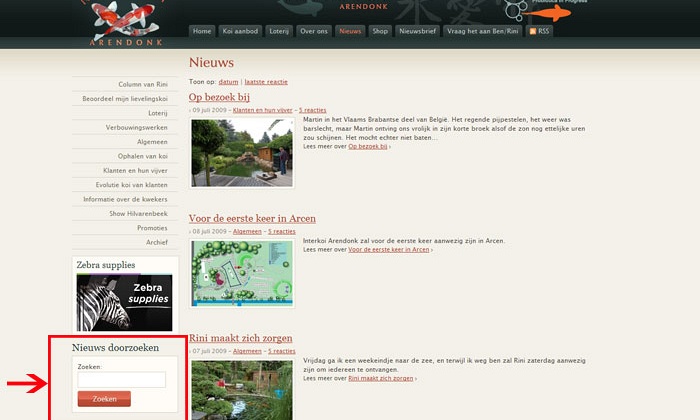Open the RSS feed icon tab

click(x=539, y=31)
